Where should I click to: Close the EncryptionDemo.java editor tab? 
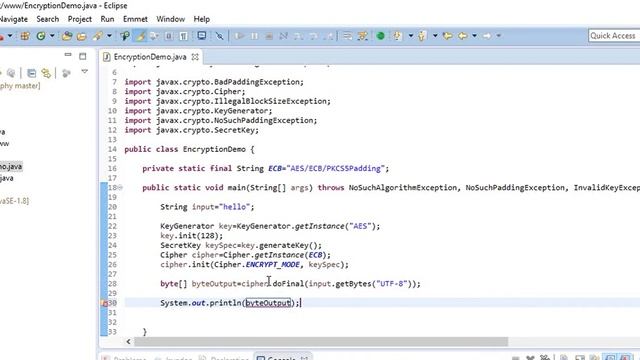point(195,57)
